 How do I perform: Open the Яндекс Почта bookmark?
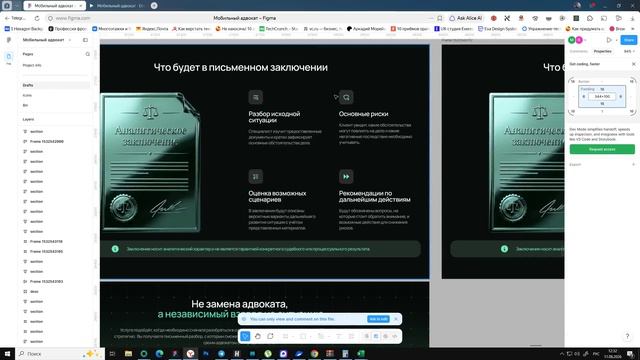[152, 29]
